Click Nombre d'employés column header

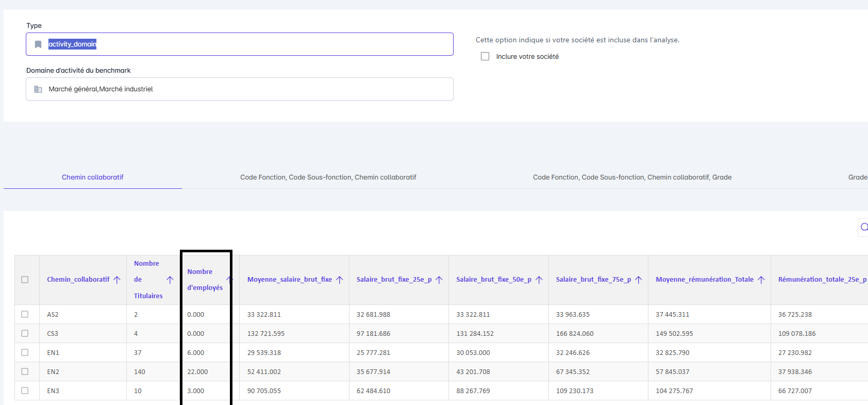(x=205, y=280)
